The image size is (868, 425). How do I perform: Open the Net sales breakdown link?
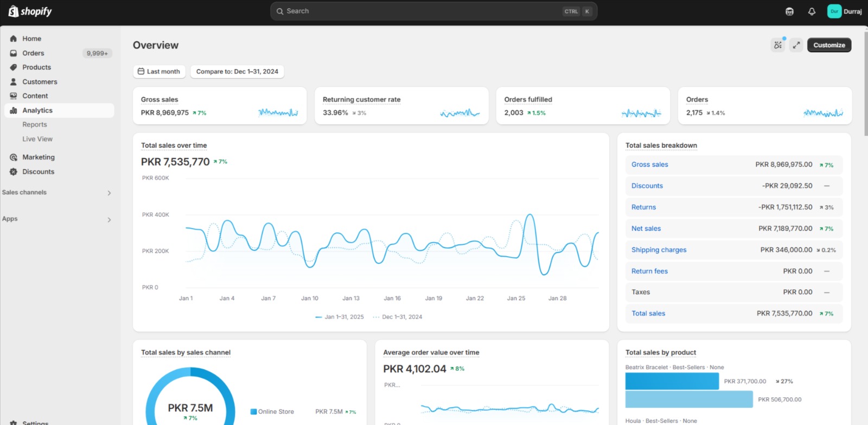pos(646,229)
